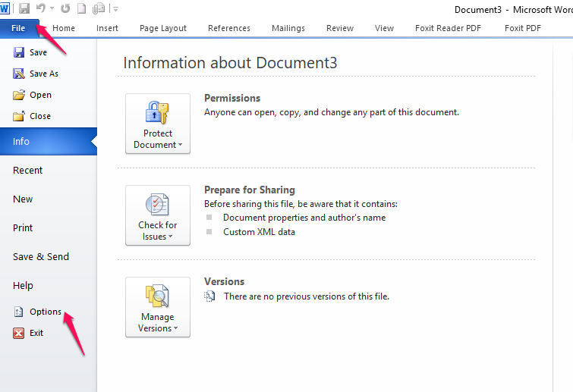Click the Options text label in sidebar
This screenshot has height=392, width=573.
pyautogui.click(x=46, y=312)
